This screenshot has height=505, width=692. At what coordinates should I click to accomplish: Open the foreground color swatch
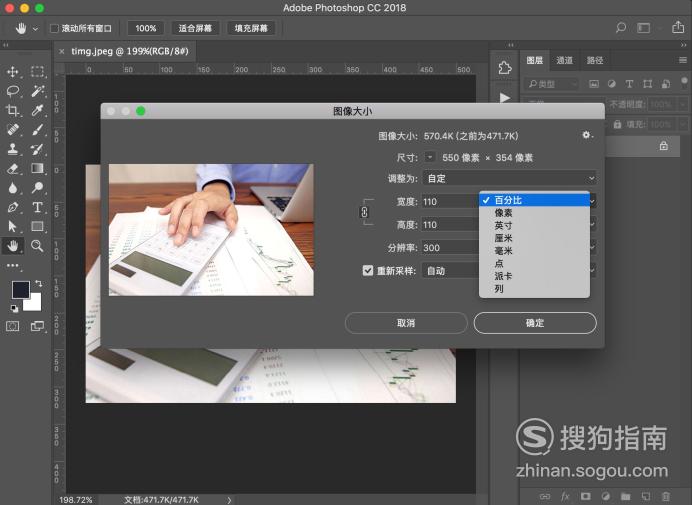(x=20, y=290)
